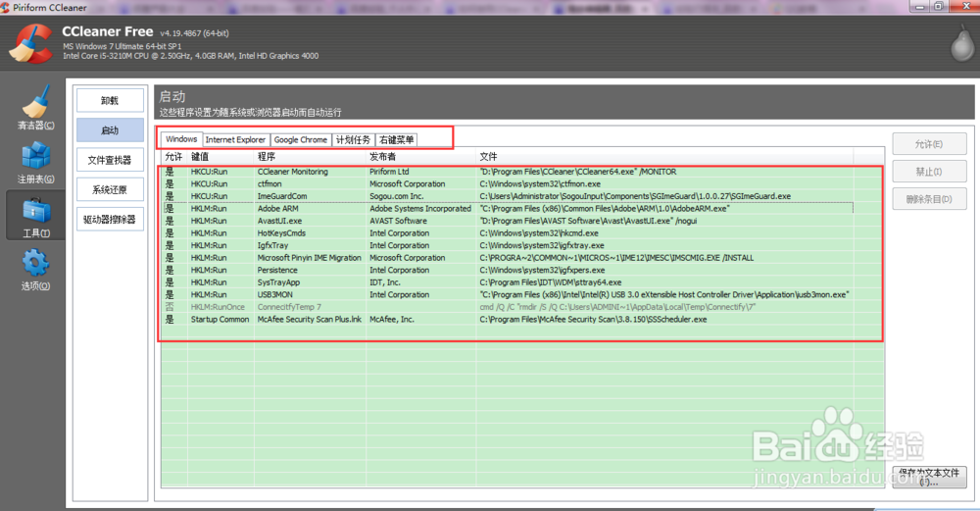
Task: Click the McAfee, Inc. publisher cell
Action: (391, 319)
